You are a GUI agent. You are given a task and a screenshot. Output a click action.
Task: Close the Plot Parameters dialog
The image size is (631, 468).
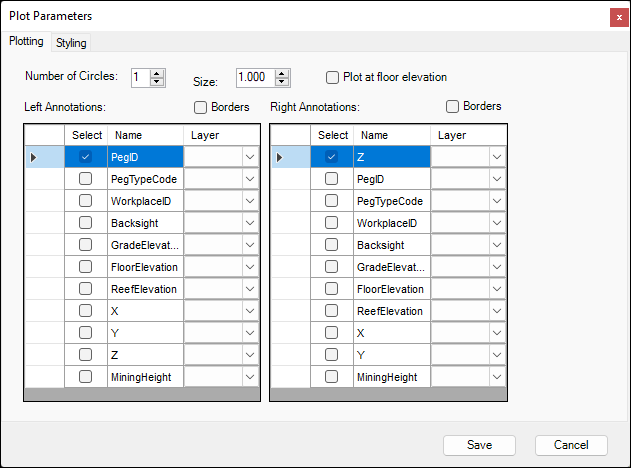pos(619,17)
